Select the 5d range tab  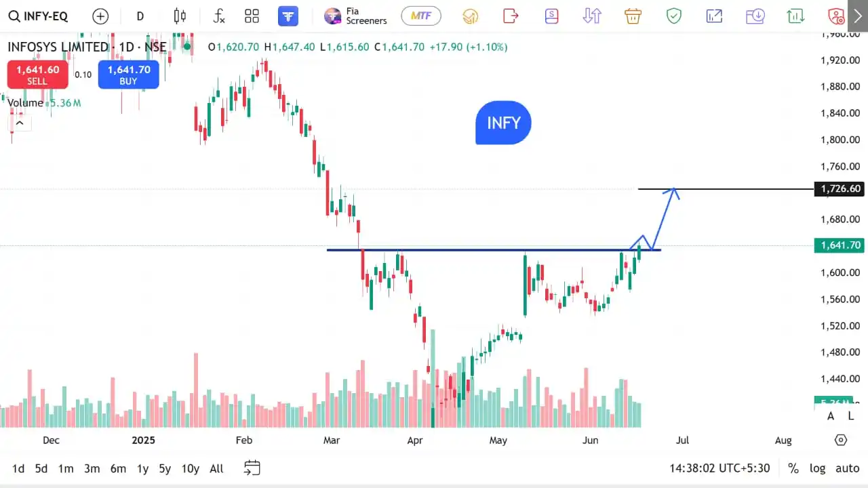pos(41,468)
